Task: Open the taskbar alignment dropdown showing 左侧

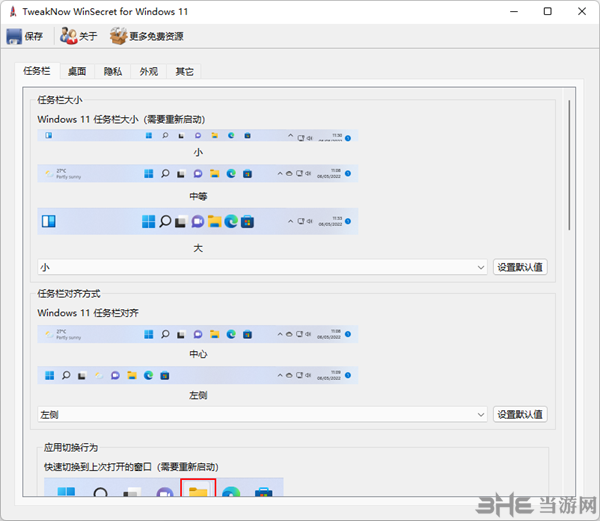Action: point(262,414)
